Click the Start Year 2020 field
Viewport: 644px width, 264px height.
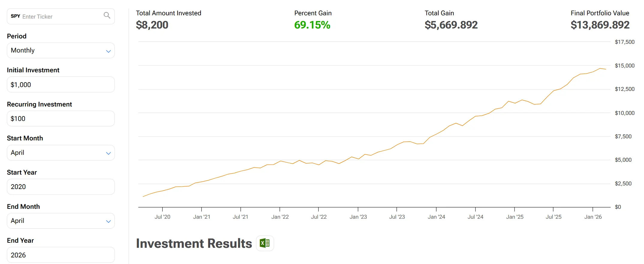point(61,187)
